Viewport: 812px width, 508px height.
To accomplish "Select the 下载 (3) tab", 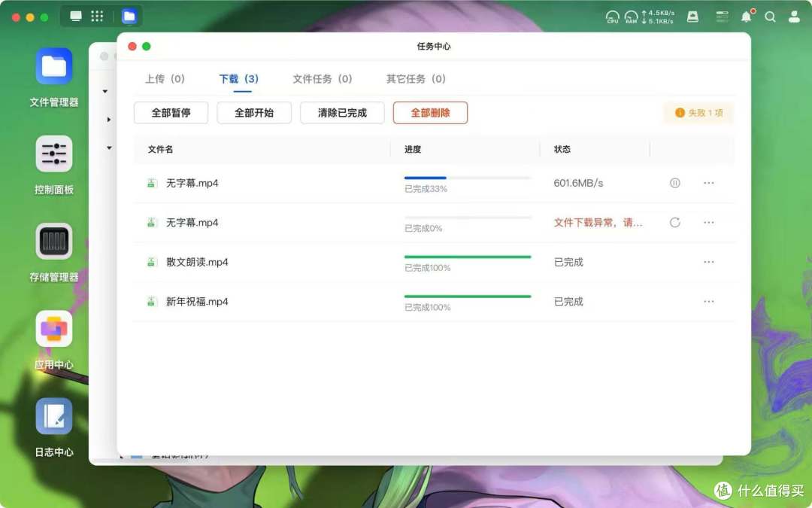I will click(x=239, y=79).
